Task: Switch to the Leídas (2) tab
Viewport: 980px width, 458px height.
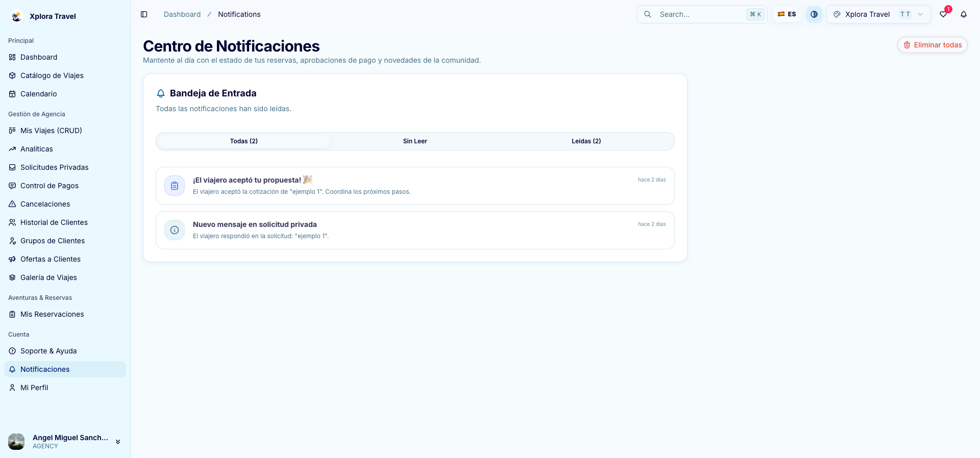Action: 586,141
